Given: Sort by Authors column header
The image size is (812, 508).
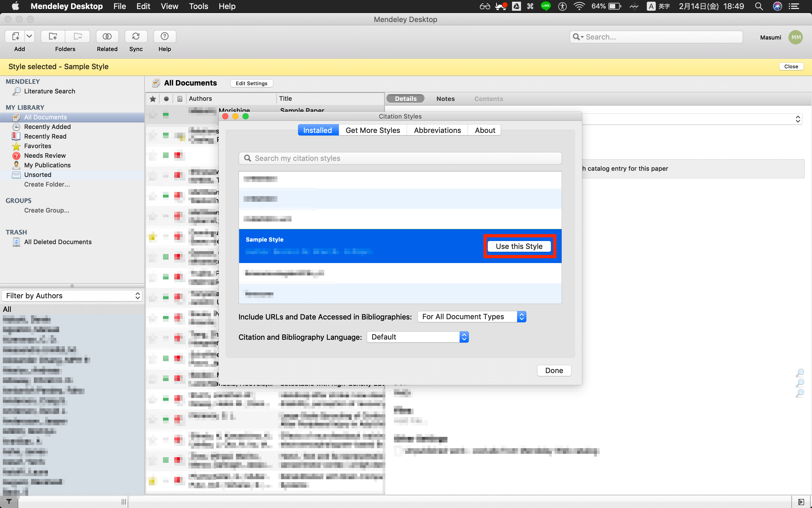Looking at the screenshot, I should click(231, 99).
